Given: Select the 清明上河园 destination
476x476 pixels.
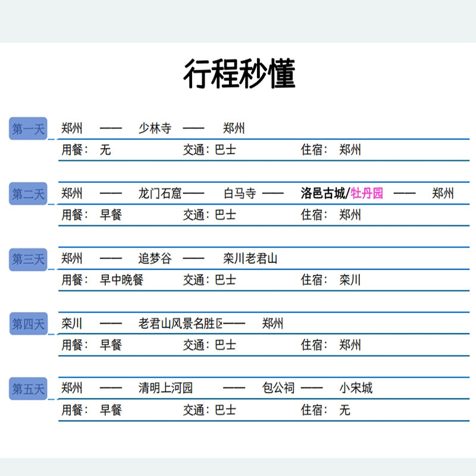Looking at the screenshot, I should click(x=165, y=389).
